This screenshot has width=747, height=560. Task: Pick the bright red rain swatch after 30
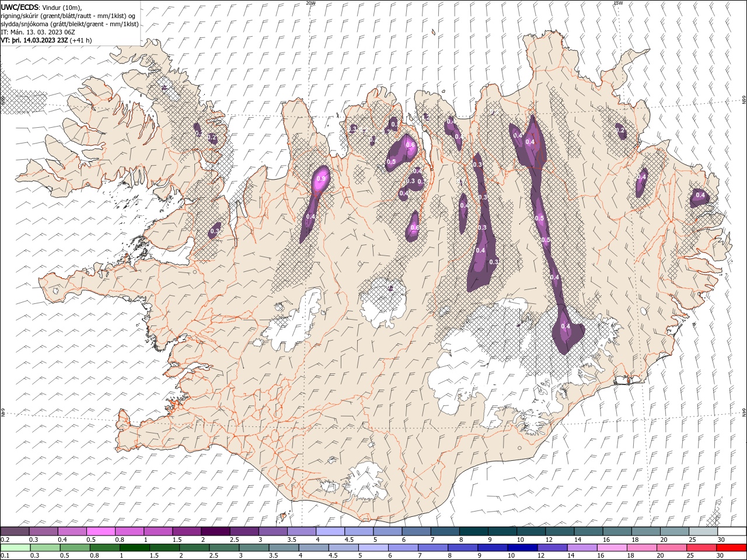[731, 547]
